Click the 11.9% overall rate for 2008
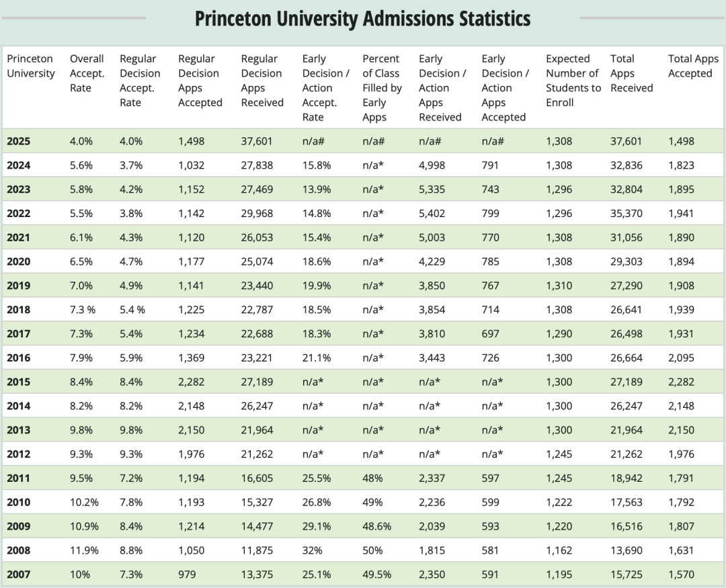The width and height of the screenshot is (726, 588). pos(84,550)
